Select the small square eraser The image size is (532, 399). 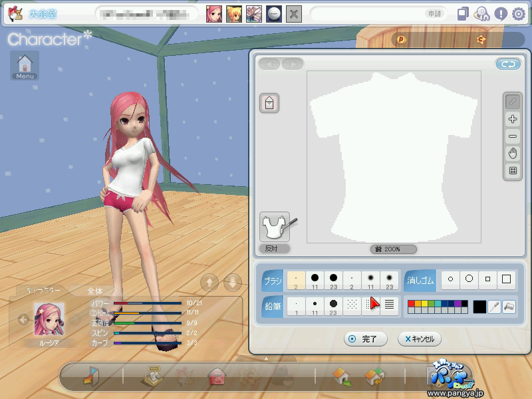tap(487, 279)
